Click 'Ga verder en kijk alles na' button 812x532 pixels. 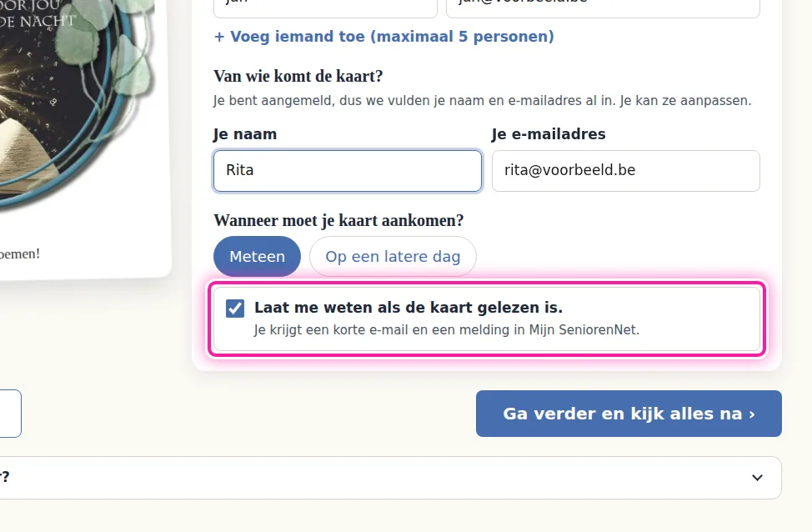tap(629, 414)
